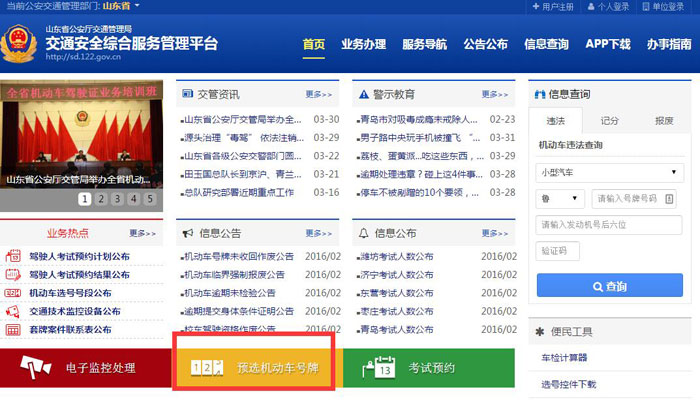Open news 源头治理“毒驾” 依法注销

click(244, 138)
